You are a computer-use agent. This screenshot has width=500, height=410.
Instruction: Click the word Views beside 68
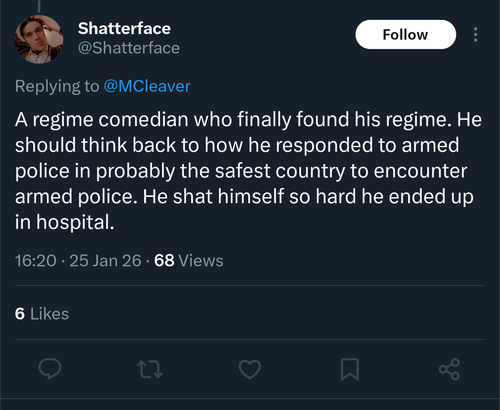tap(201, 260)
